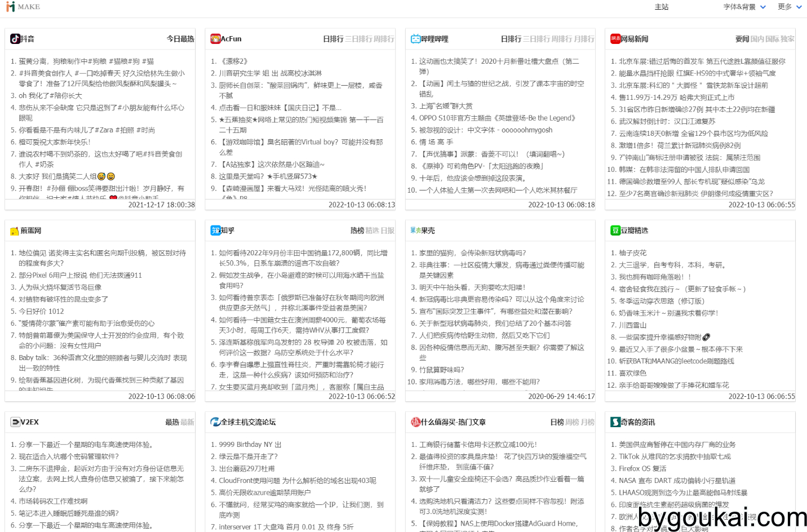The image size is (807, 532).
Task: Select 哔哩哔哩 日排行 tab
Action: coord(511,39)
